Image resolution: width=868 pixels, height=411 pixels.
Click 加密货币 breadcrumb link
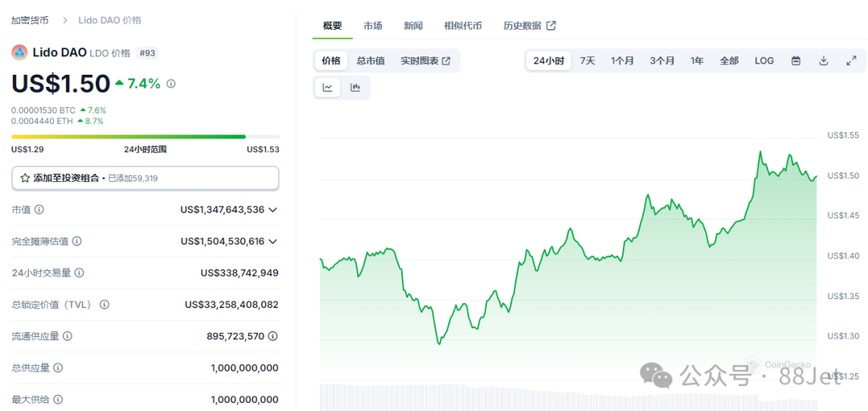tap(30, 20)
